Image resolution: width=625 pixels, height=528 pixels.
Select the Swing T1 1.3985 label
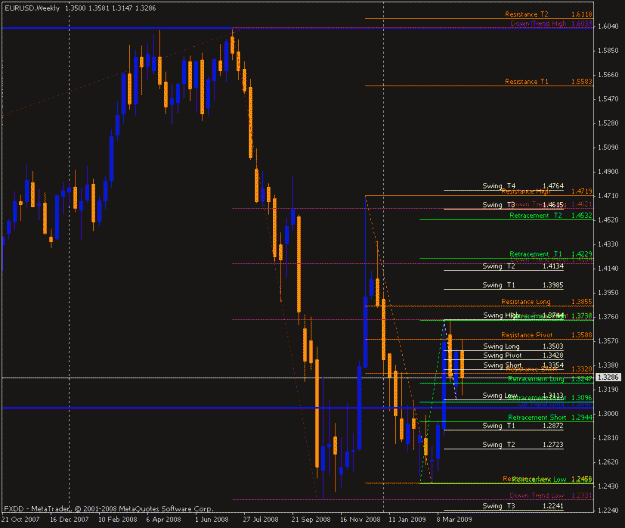coord(523,285)
